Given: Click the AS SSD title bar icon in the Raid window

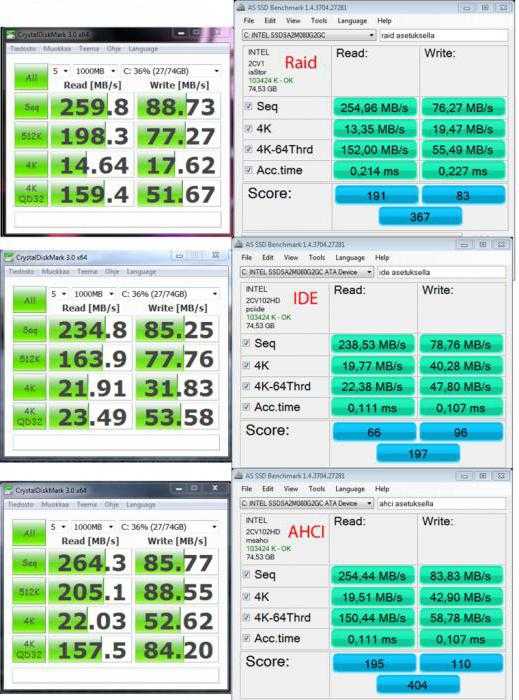Looking at the screenshot, I should pyautogui.click(x=241, y=7).
